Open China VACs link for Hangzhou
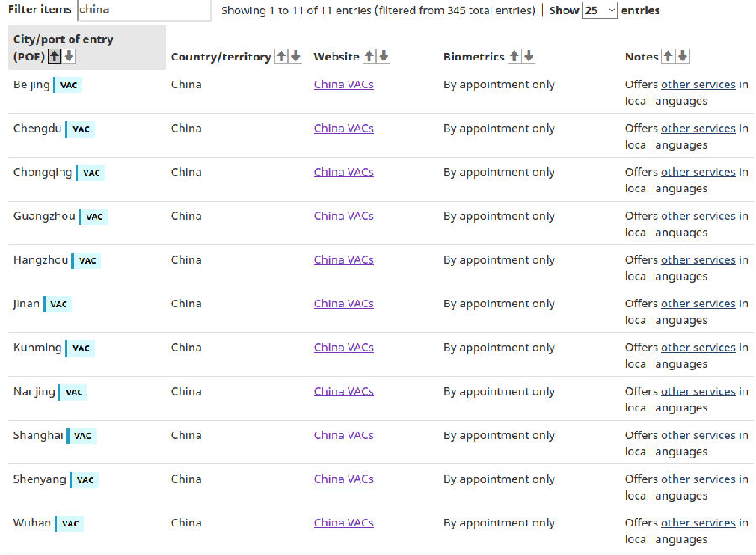The width and height of the screenshot is (756, 555). (344, 259)
